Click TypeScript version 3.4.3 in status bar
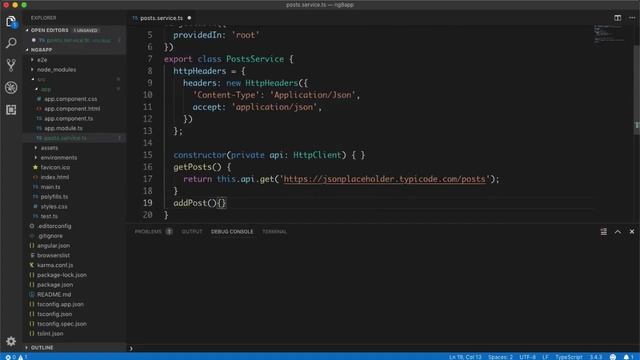The image size is (640, 360). click(596, 357)
